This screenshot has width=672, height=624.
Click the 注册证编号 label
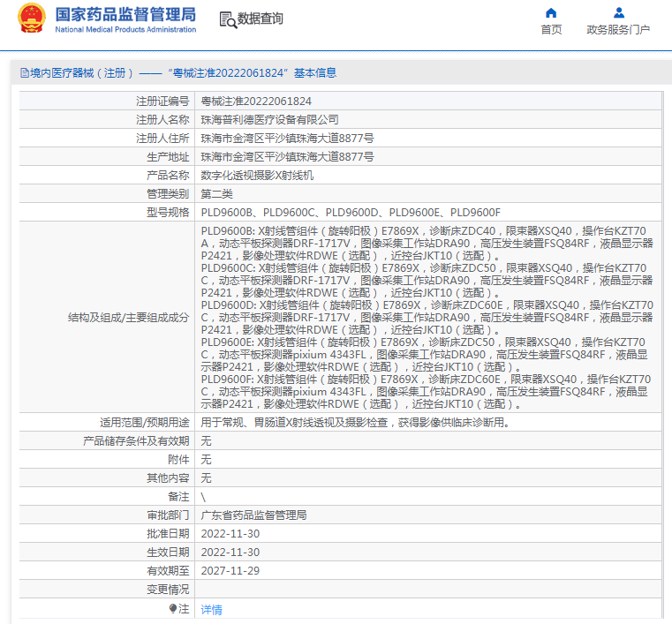pyautogui.click(x=162, y=101)
